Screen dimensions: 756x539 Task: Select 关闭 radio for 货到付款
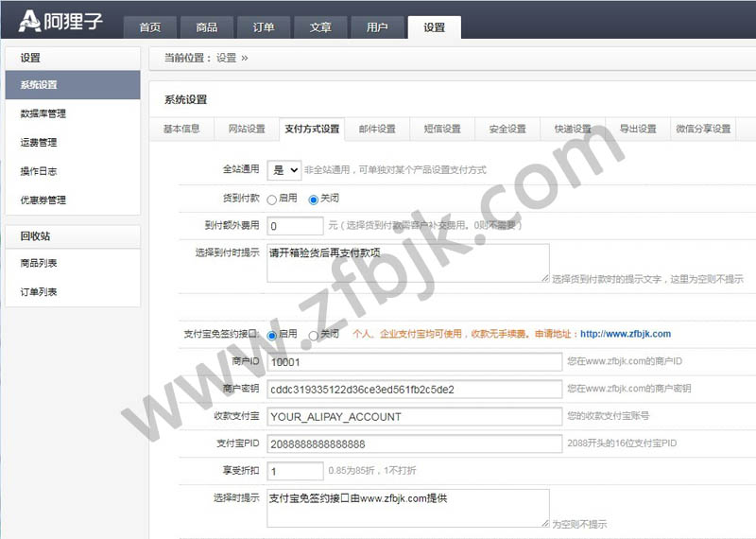click(314, 200)
